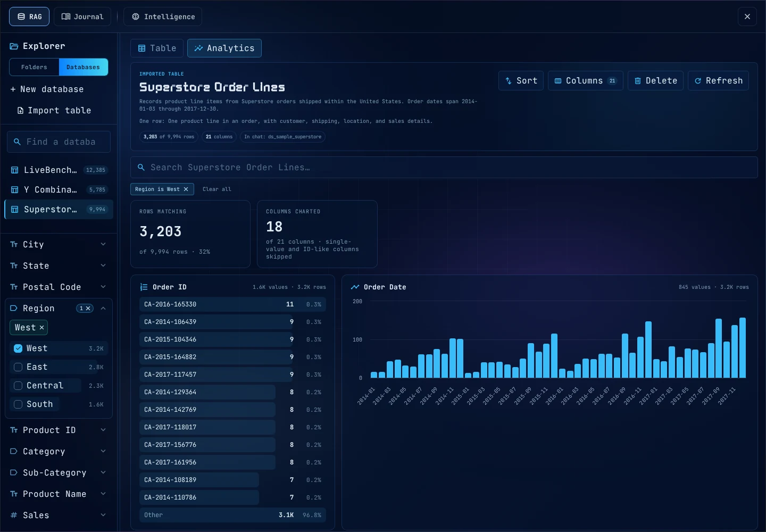766x532 pixels.
Task: Check the Central region checkbox
Action: (x=18, y=386)
